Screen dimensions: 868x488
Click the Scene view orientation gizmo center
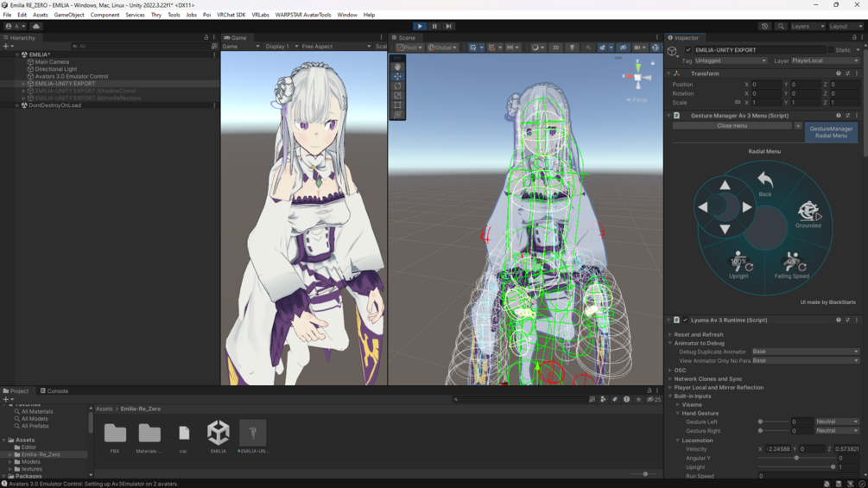pos(637,78)
